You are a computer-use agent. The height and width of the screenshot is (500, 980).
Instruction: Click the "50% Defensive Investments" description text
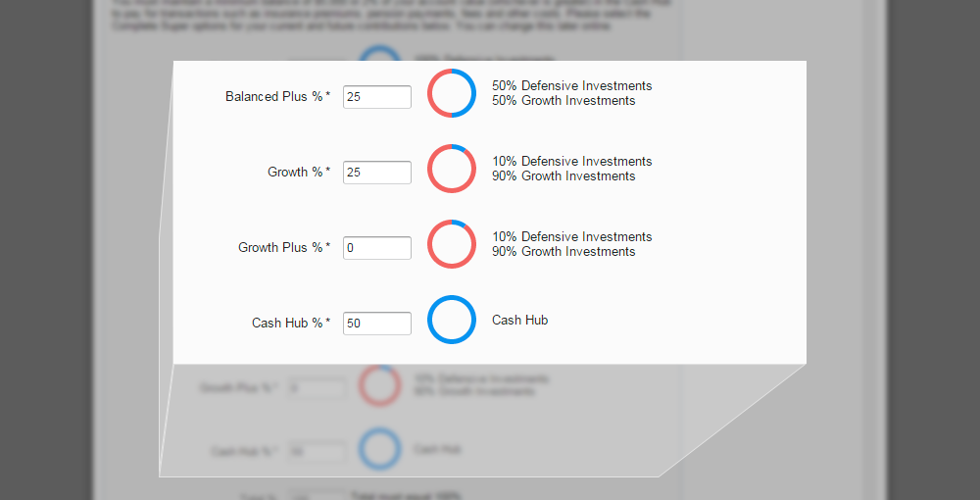[571, 86]
